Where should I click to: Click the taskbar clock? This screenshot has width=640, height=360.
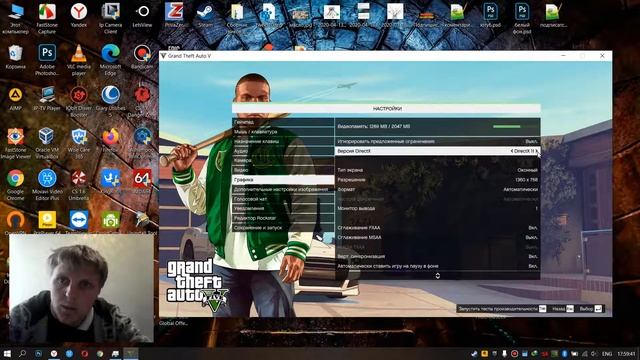pyautogui.click(x=626, y=354)
